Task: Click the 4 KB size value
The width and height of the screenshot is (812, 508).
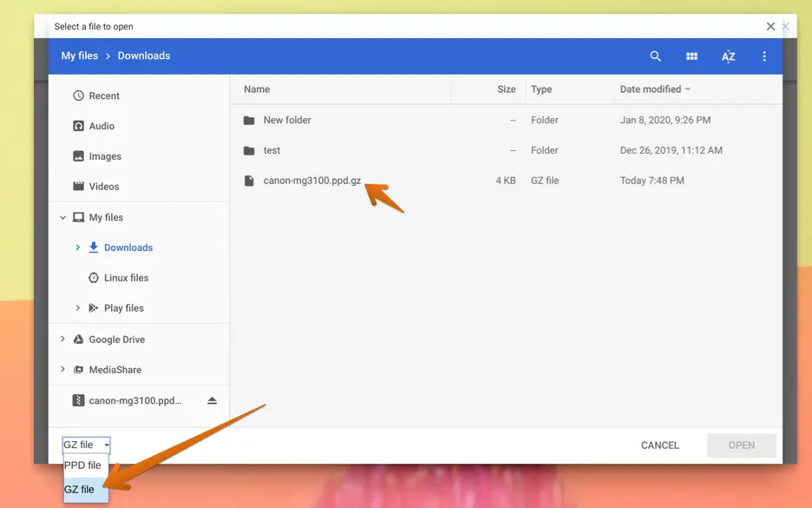Action: point(506,181)
